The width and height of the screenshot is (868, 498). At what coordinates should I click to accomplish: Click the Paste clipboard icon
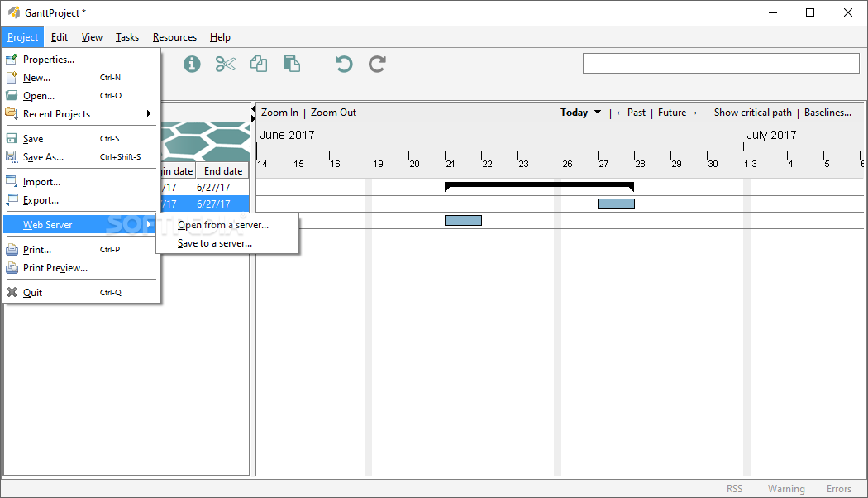point(291,65)
